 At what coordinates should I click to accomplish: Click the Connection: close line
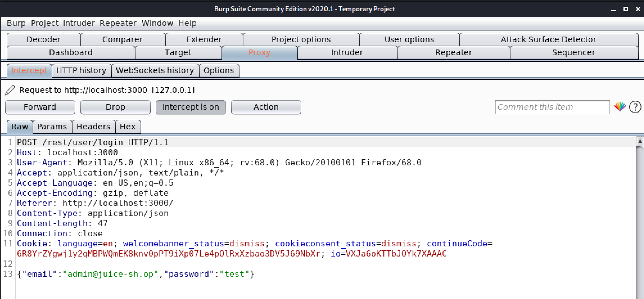click(60, 233)
